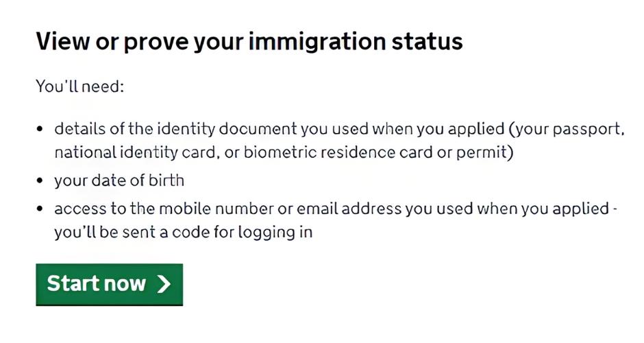
Task: Click the text "details of the identity document"
Action: click(x=175, y=129)
